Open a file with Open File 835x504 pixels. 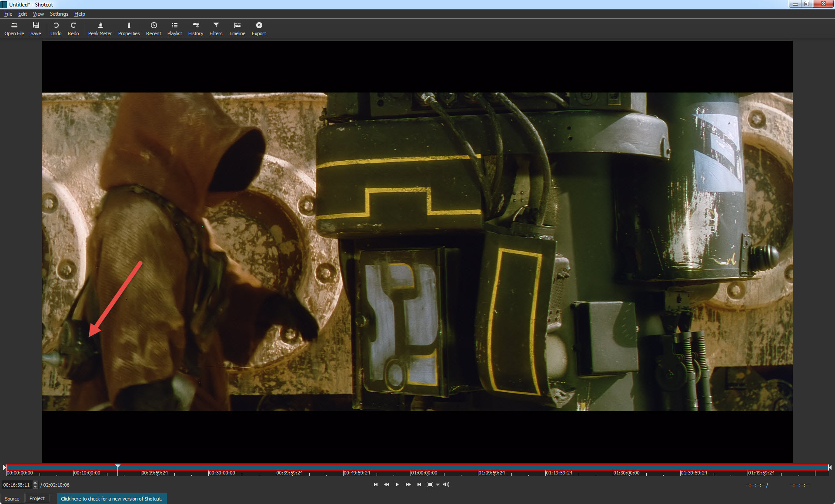pos(14,29)
